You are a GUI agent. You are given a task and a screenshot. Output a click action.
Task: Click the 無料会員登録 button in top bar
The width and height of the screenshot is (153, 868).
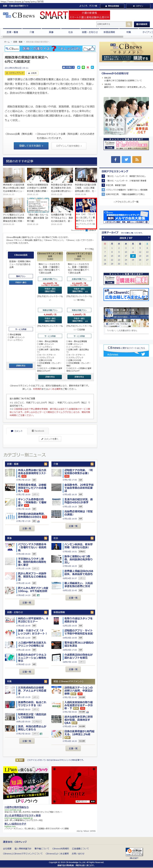tap(112, 6)
